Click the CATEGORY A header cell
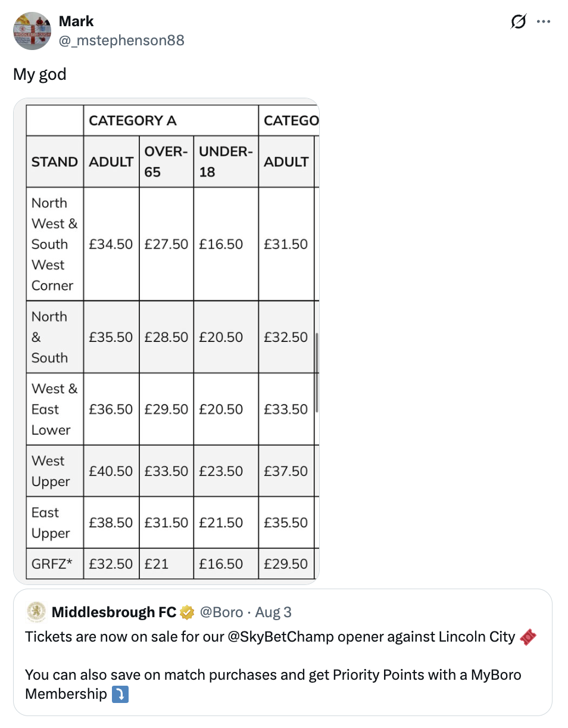This screenshot has width=568, height=728. tap(171, 120)
